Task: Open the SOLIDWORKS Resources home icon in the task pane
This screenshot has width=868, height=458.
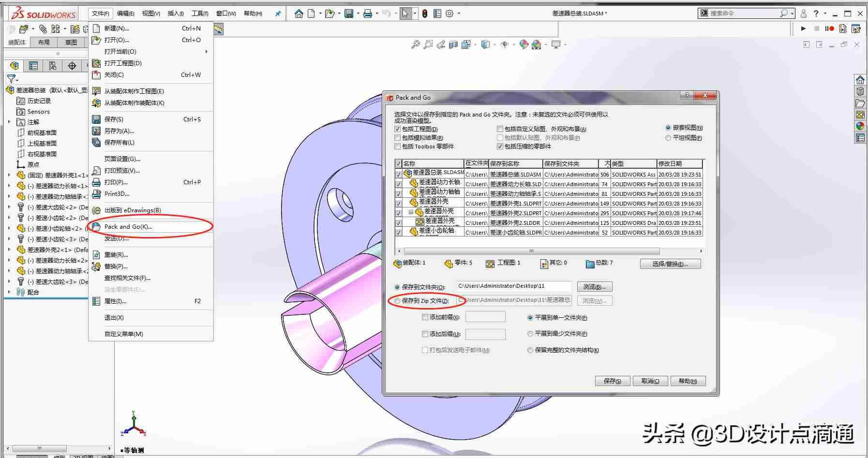Action: (x=860, y=80)
